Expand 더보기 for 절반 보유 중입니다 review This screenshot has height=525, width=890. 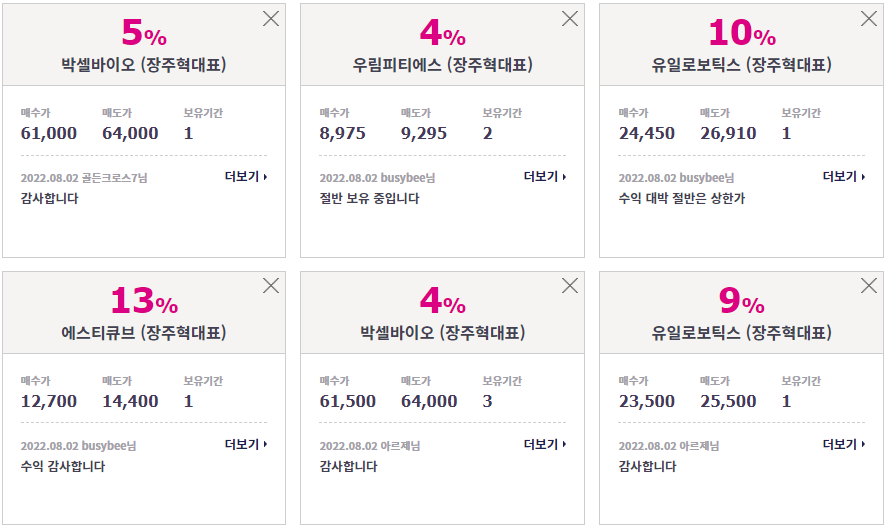[x=545, y=177]
